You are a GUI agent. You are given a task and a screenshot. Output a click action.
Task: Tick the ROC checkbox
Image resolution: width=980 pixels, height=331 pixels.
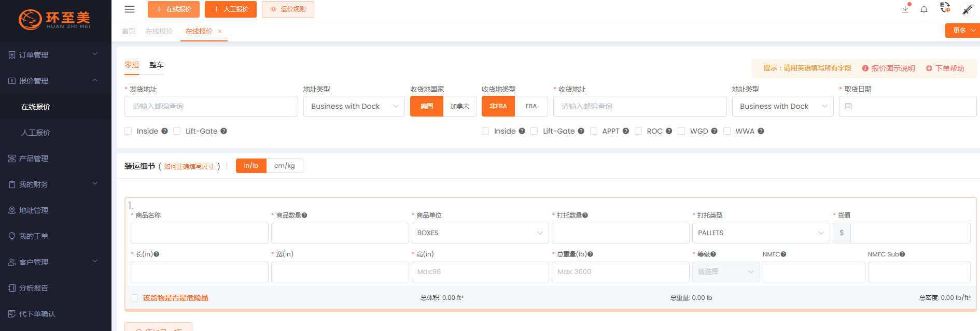[x=638, y=131]
